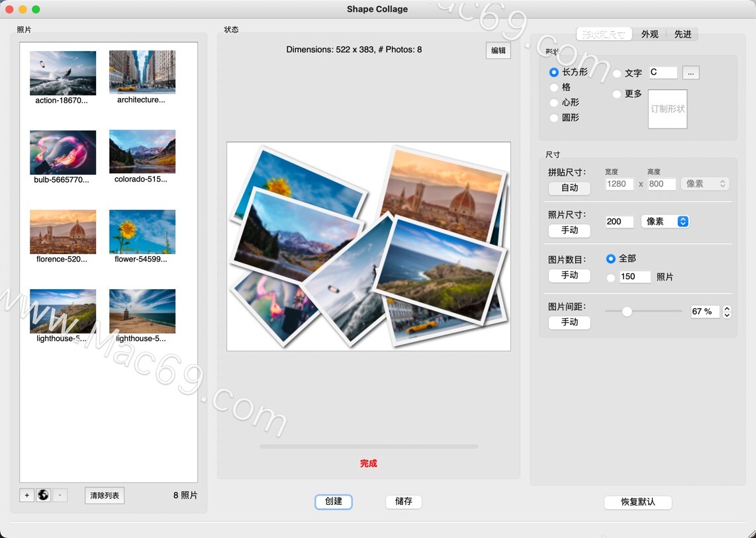Open the 像素 units dropdown for photo size
The width and height of the screenshot is (756, 538).
tap(665, 222)
